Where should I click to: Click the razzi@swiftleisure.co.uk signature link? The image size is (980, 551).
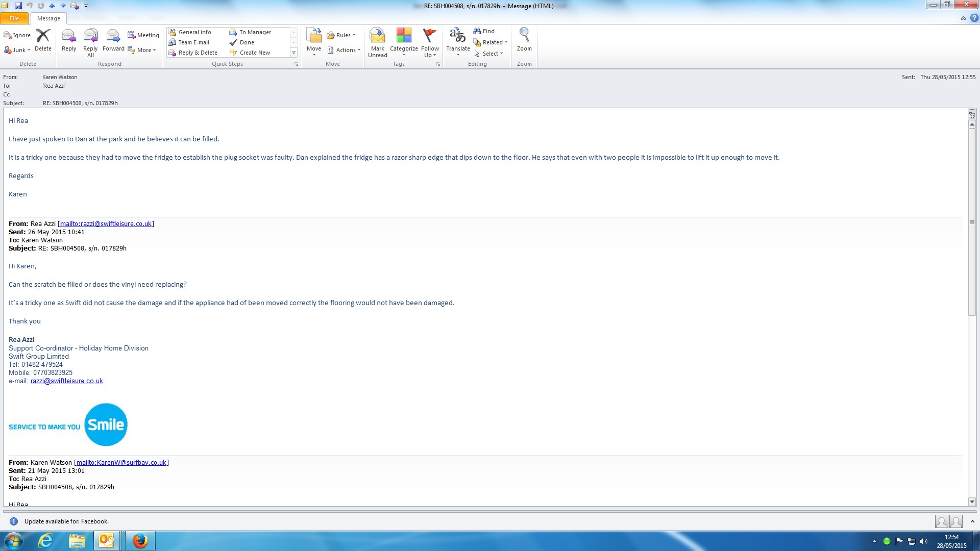(x=66, y=381)
